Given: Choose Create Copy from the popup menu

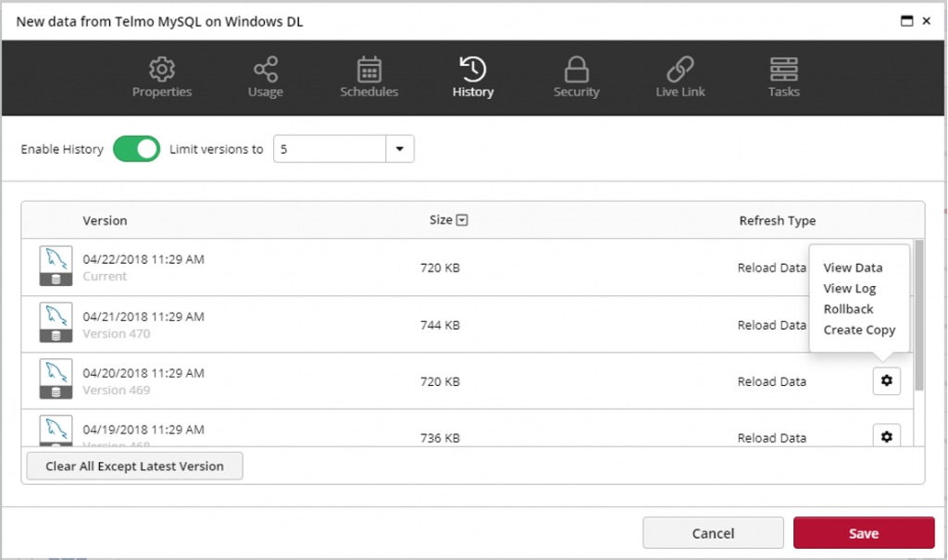Looking at the screenshot, I should (858, 330).
